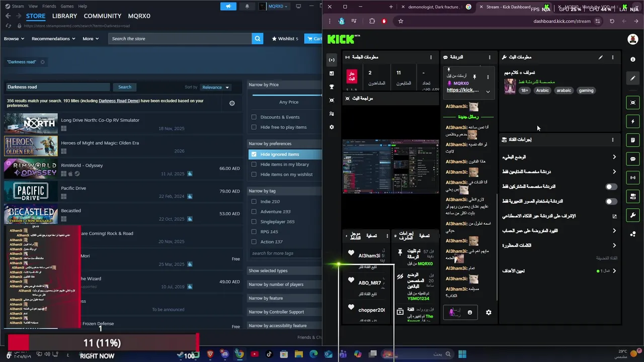Open Outlook from the taskbar
The image size is (644, 362).
coord(328,354)
